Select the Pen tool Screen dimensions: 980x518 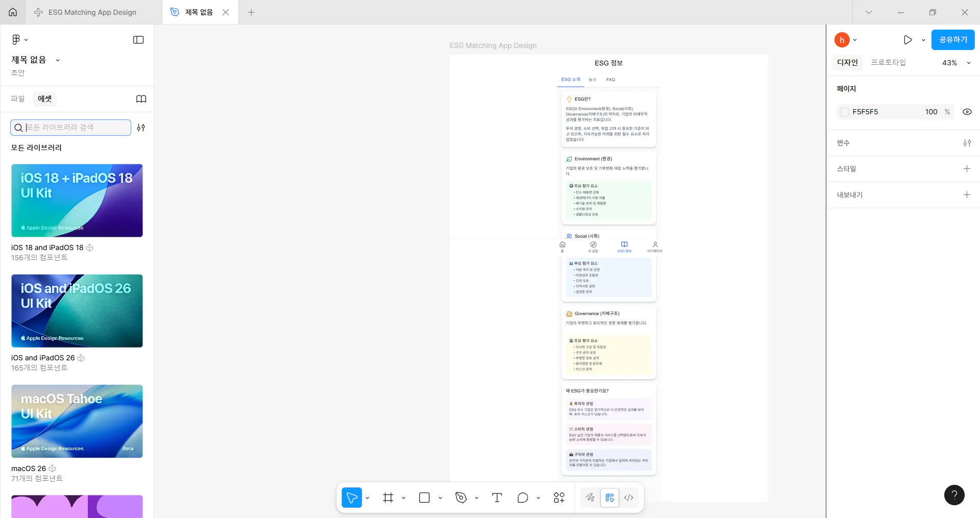(461, 498)
